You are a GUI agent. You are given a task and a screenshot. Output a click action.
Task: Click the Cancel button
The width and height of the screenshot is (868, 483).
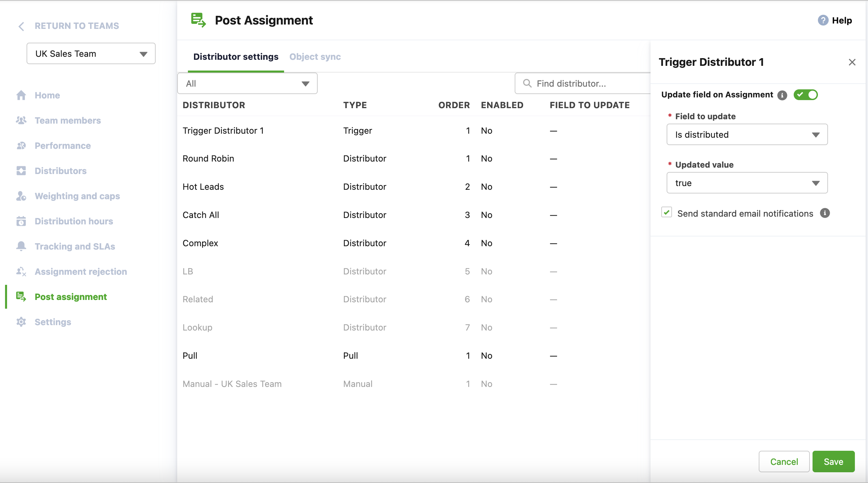point(784,462)
